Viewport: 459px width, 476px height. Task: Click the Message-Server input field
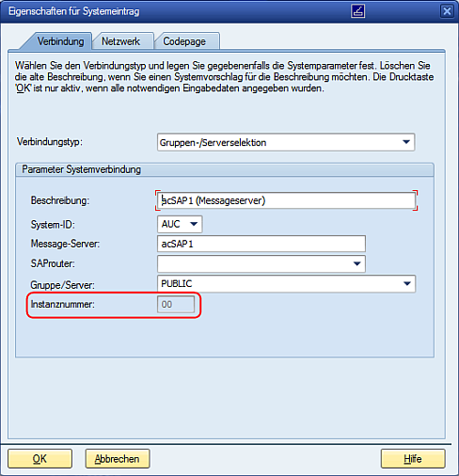coord(261,244)
